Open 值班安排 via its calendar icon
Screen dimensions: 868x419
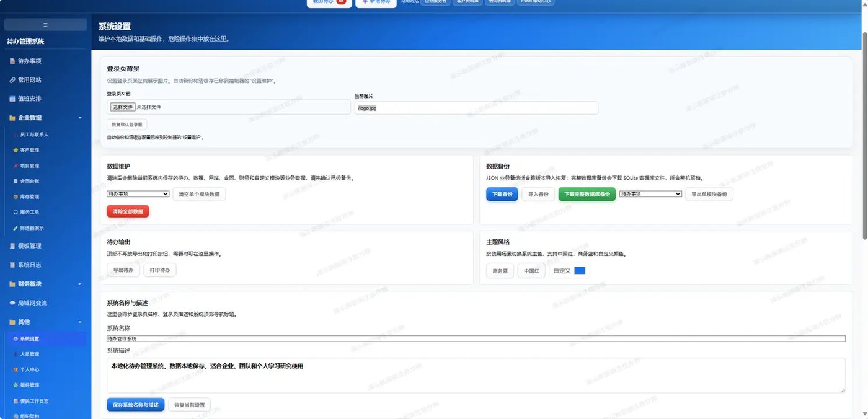point(12,99)
